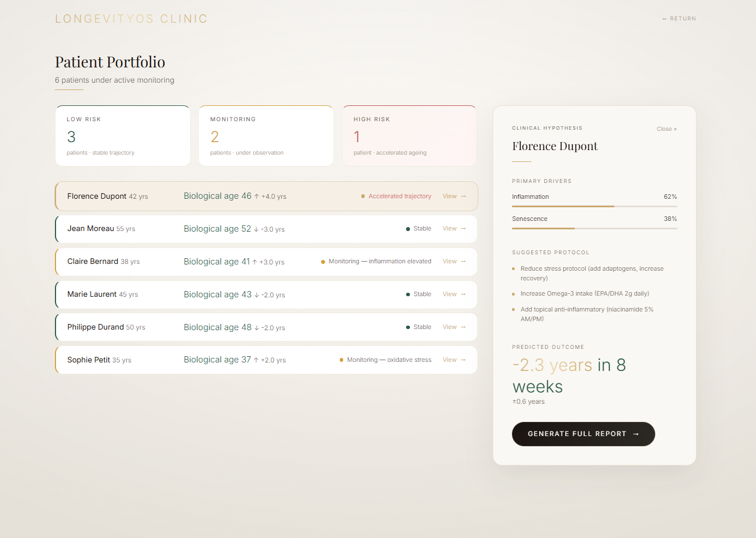Click View for Florence Dupont

(x=454, y=196)
